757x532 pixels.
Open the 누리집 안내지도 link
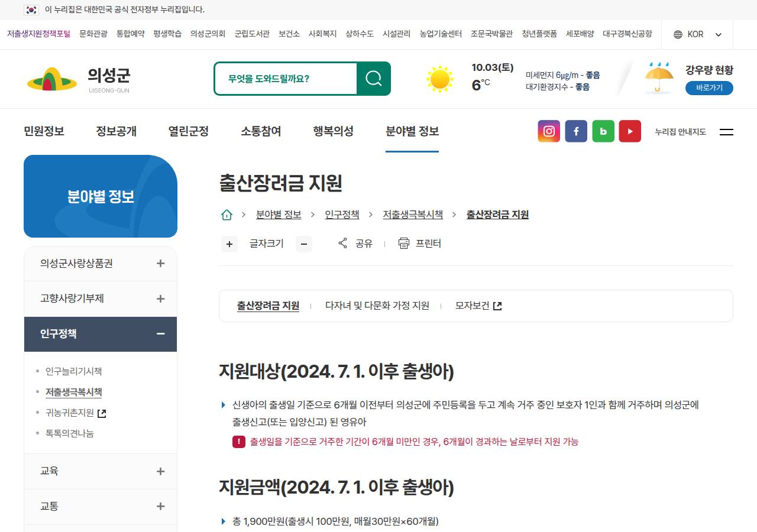(681, 132)
